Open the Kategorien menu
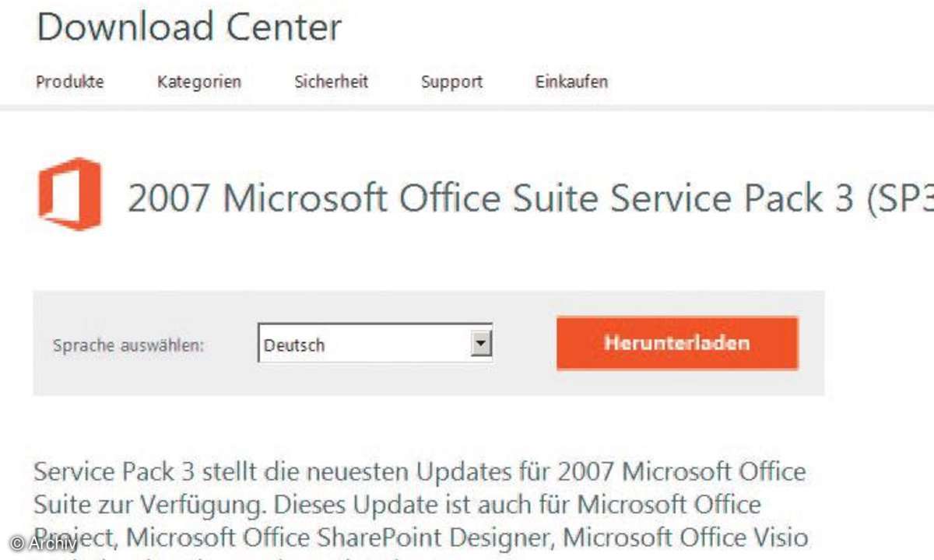This screenshot has width=934, height=560. coord(199,82)
